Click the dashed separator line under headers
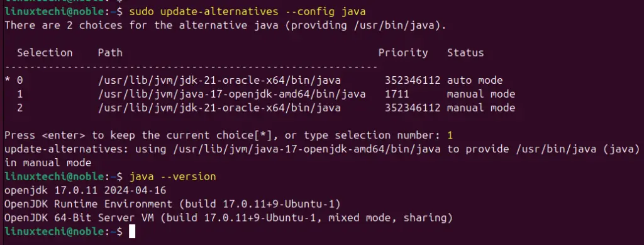This screenshot has height=245, width=644. point(191,67)
